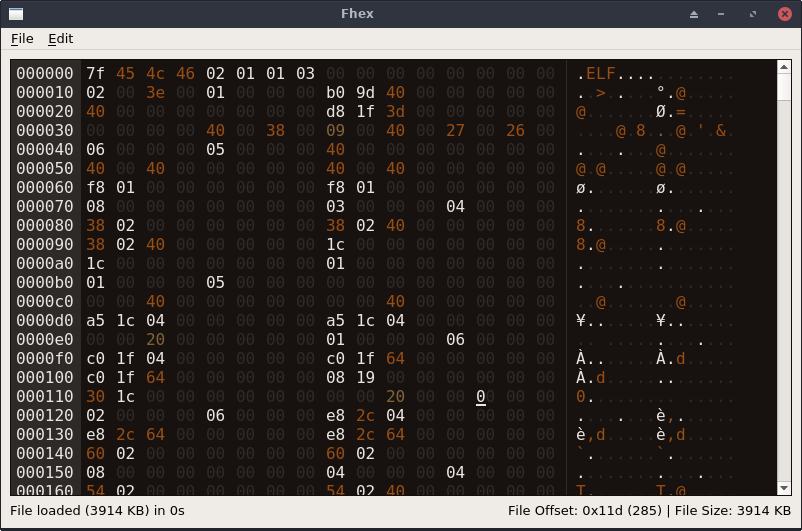Select first e8 byte in row 000130
This screenshot has width=802, height=531.
pos(95,434)
